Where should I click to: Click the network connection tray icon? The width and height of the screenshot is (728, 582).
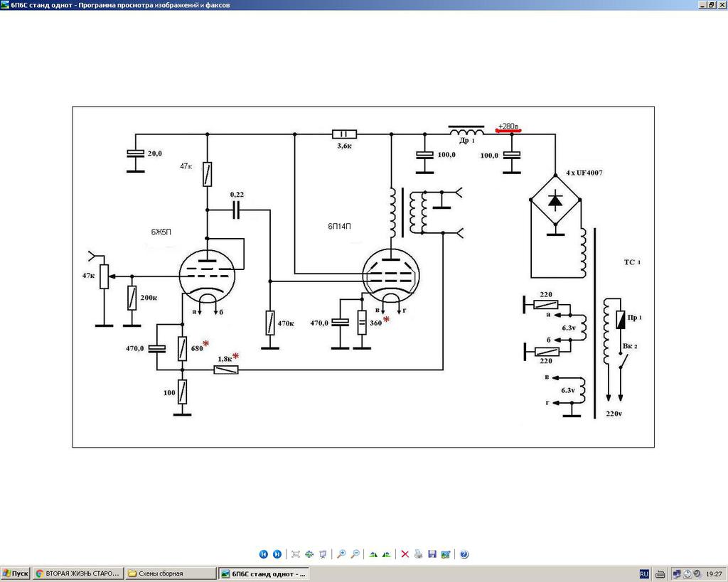click(x=677, y=574)
